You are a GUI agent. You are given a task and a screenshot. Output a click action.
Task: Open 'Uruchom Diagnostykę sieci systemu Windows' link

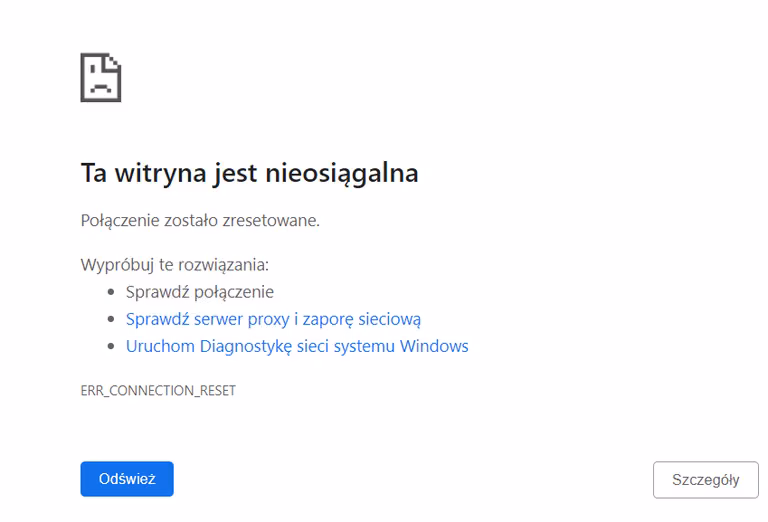click(297, 346)
